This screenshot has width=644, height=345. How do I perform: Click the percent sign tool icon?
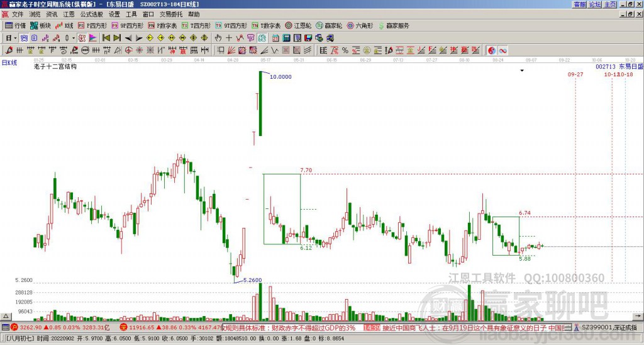click(345, 50)
